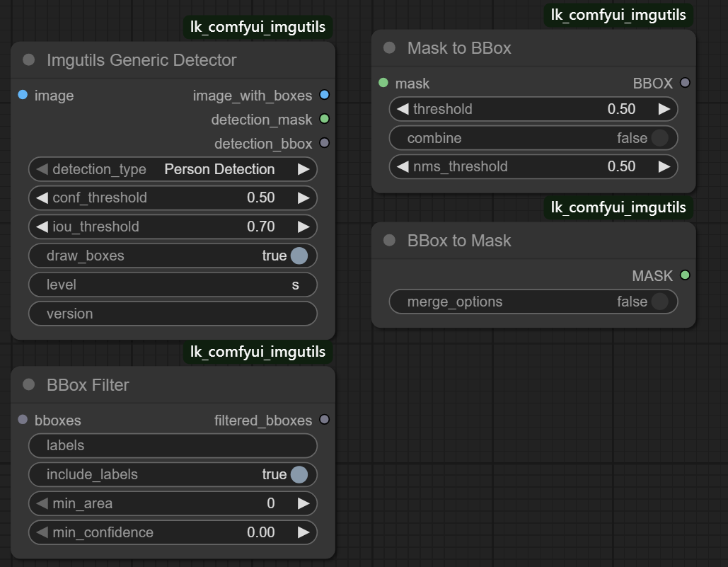
Task: Click the detection_mask green output socket
Action: (325, 119)
